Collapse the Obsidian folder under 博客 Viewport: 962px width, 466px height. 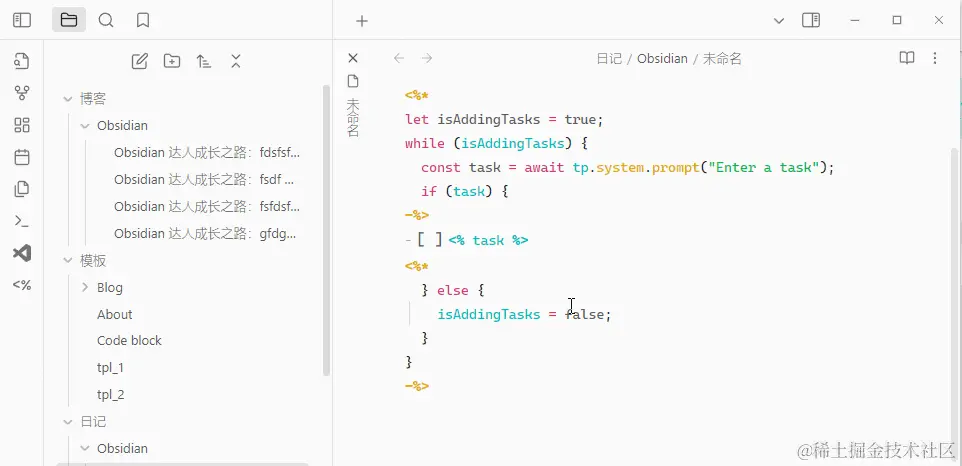tap(85, 126)
